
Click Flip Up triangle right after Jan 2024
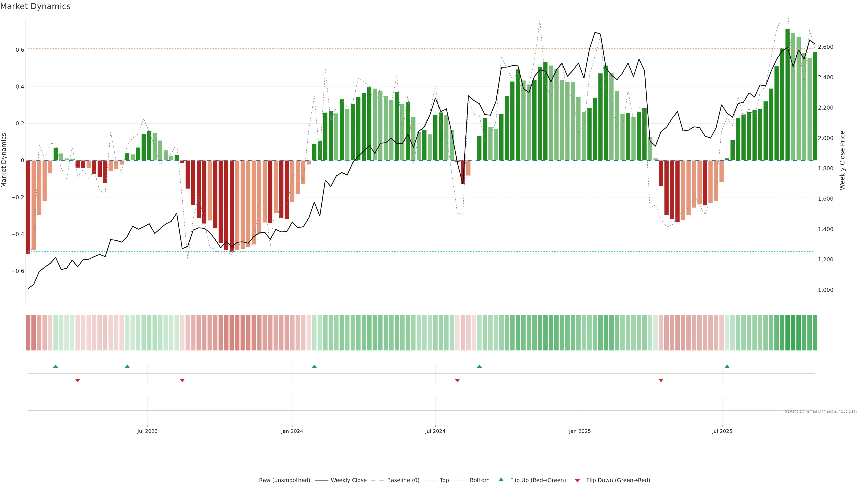(x=314, y=366)
